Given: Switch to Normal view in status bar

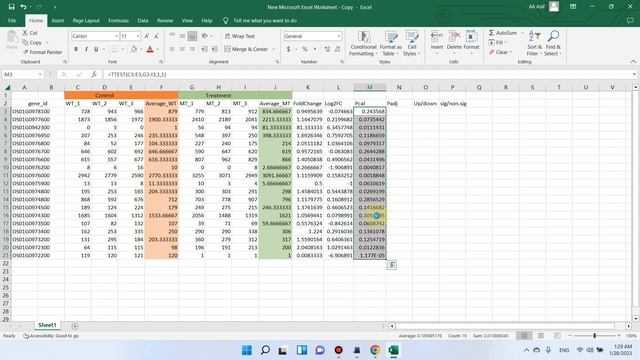Looking at the screenshot, I should [x=524, y=336].
